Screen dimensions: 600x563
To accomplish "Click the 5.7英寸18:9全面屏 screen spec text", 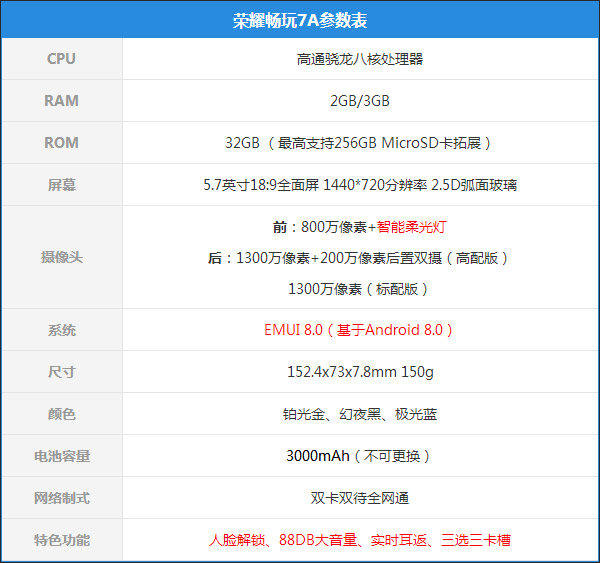I will click(360, 185).
